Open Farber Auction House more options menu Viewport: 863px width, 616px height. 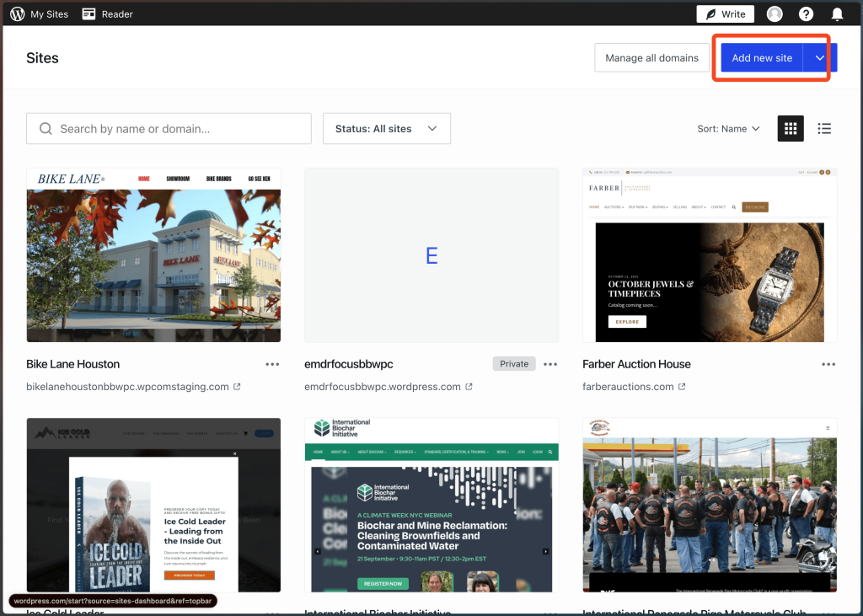(828, 364)
